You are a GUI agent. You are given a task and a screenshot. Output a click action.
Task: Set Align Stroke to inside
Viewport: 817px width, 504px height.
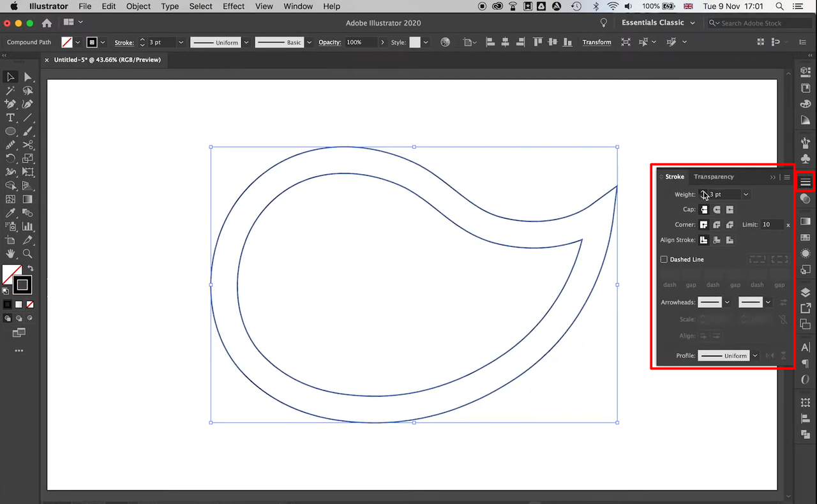(x=716, y=240)
